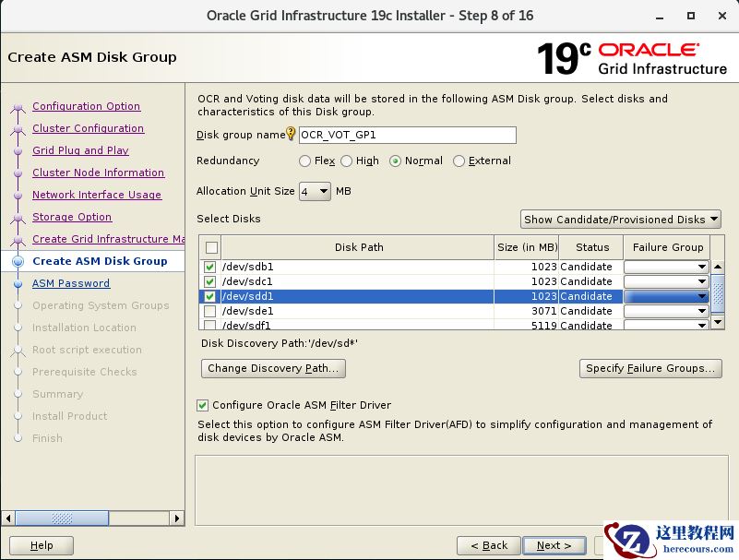Select Flex redundancy option
The width and height of the screenshot is (739, 560).
click(x=304, y=161)
